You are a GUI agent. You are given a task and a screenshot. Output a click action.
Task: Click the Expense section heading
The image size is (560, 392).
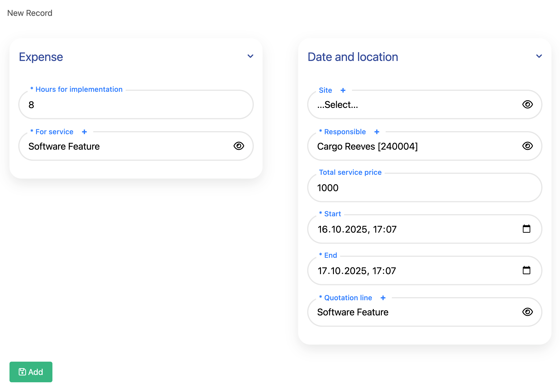tap(41, 57)
